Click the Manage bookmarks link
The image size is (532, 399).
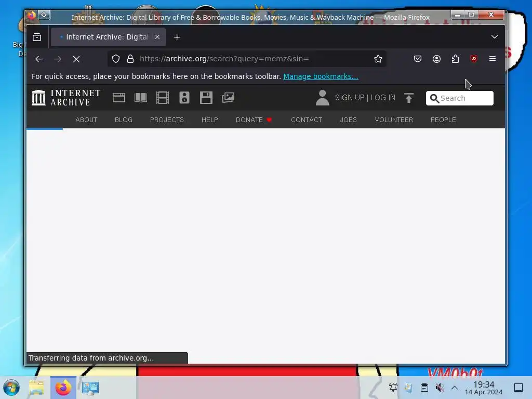pos(321,76)
